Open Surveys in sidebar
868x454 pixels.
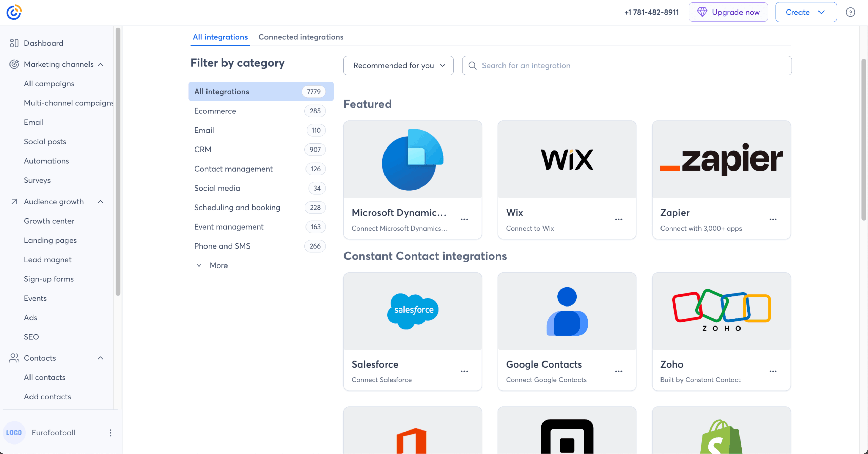[37, 180]
